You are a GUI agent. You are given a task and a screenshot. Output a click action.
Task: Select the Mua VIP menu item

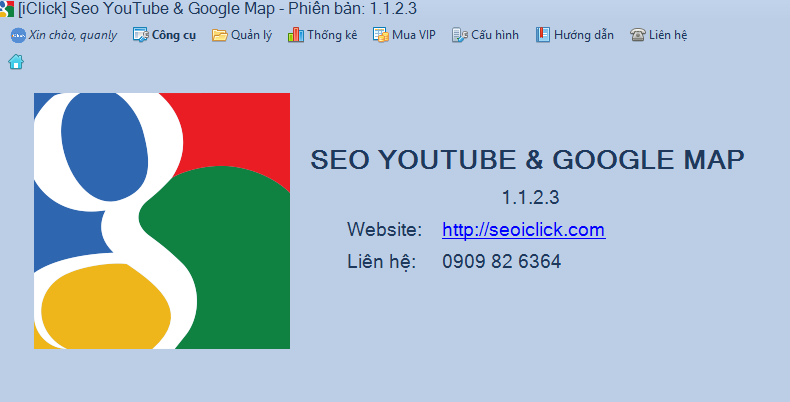[414, 35]
